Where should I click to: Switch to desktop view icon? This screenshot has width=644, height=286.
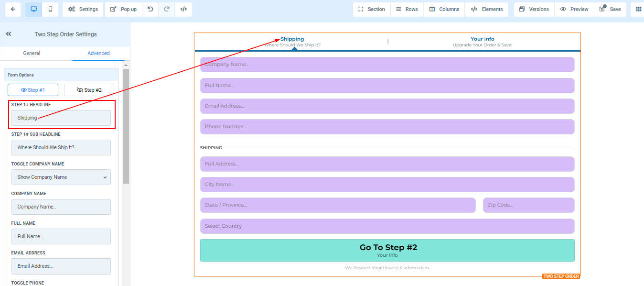tap(33, 9)
